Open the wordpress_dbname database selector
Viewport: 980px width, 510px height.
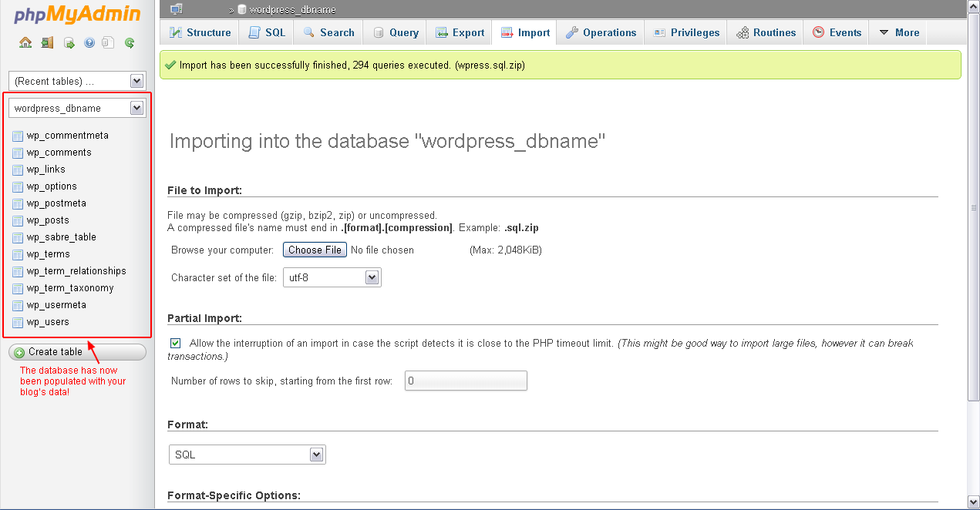pos(77,108)
